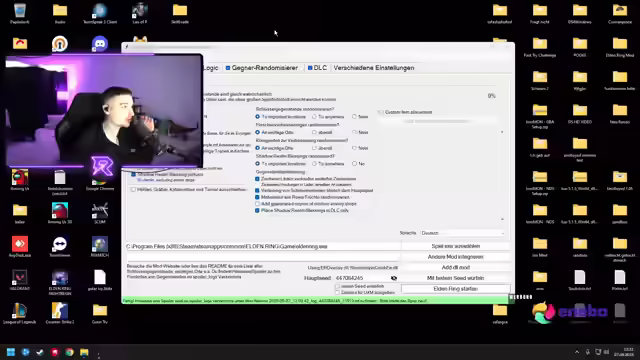Click the Elden Ring starten button
Image resolution: width=640 pixels, height=360 pixels.
coord(456,289)
